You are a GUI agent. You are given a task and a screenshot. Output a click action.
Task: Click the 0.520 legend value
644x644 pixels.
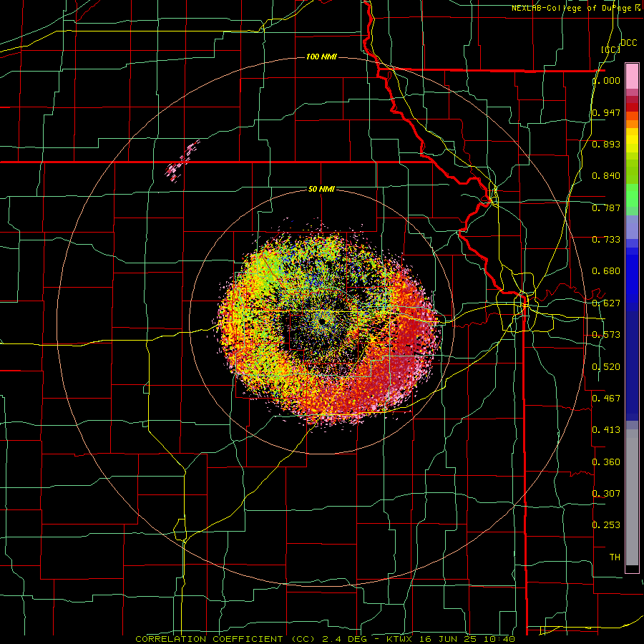click(x=606, y=367)
